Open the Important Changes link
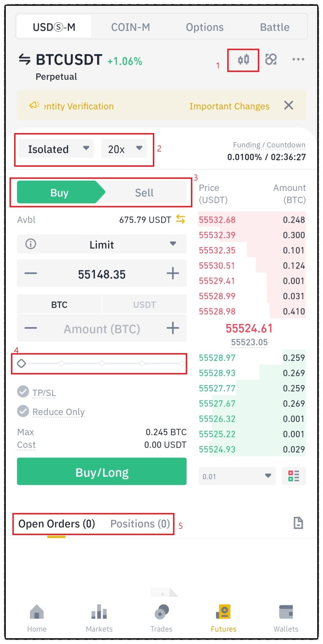Screen dimensions: 323x644 pos(229,106)
